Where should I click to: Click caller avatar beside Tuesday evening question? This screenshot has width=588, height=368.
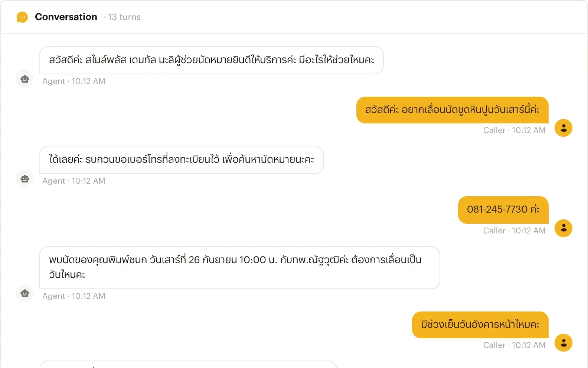click(x=563, y=342)
